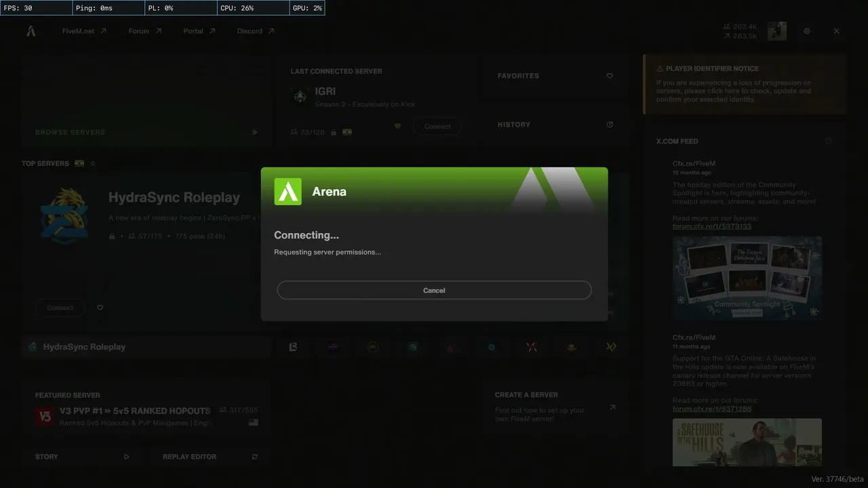Select the red flame logo server in carousel

(452, 347)
